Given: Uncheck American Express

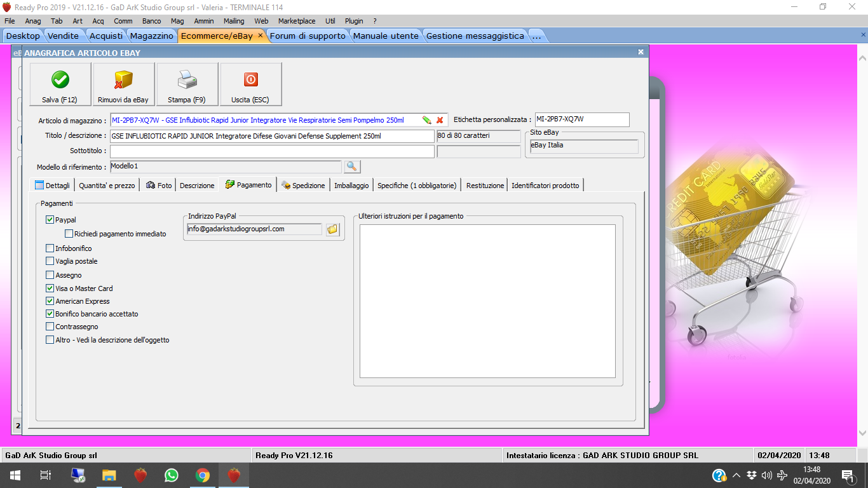Looking at the screenshot, I should 50,301.
